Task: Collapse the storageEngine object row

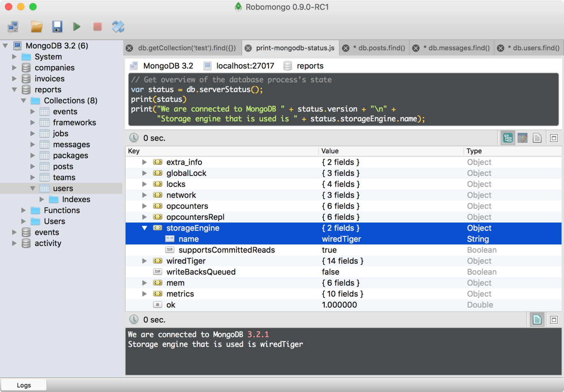Action: [x=144, y=228]
